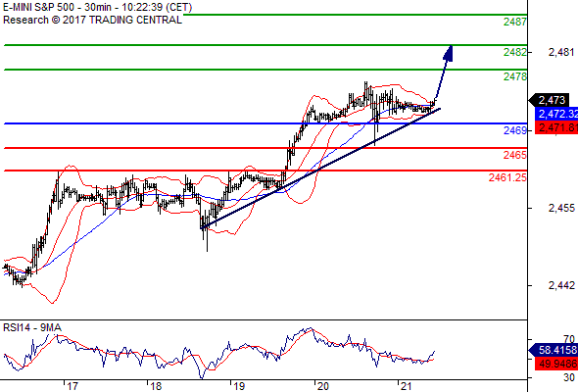Click the 2,455 price axis label

click(x=561, y=209)
